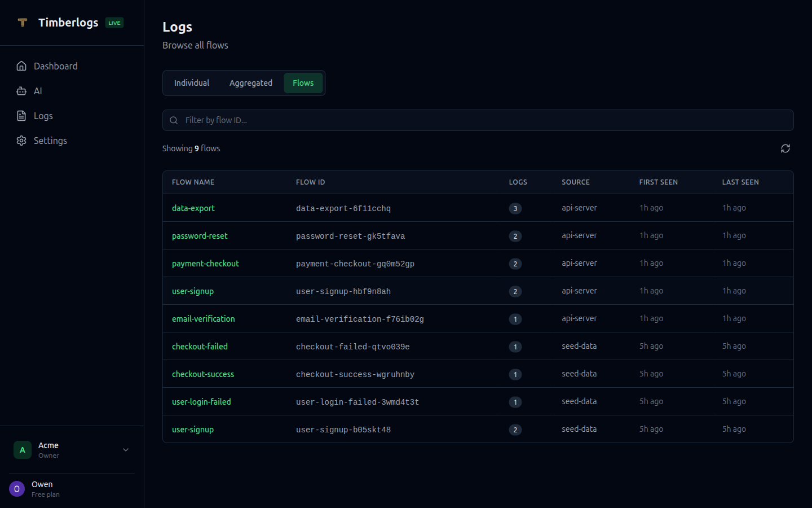Click the magnifier icon in the filter bar

(174, 120)
